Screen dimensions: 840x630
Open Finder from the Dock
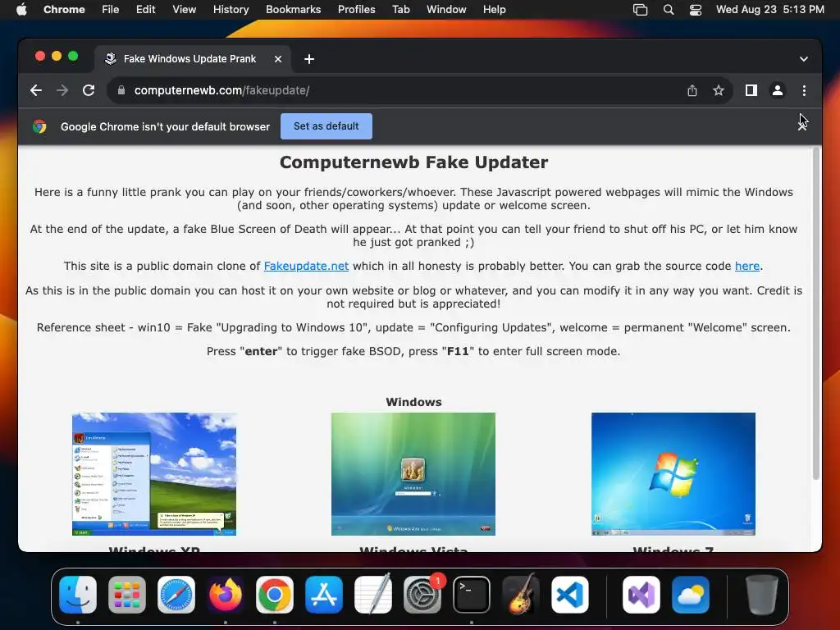point(78,595)
